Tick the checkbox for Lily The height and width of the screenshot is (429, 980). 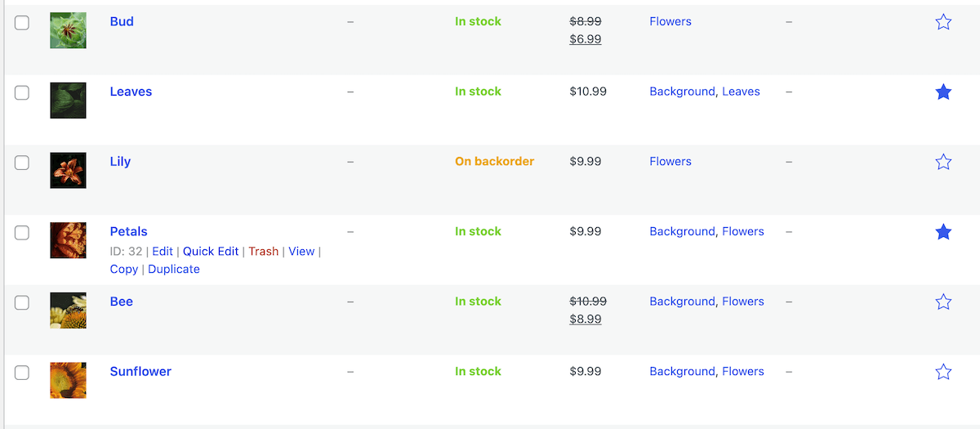(x=22, y=163)
